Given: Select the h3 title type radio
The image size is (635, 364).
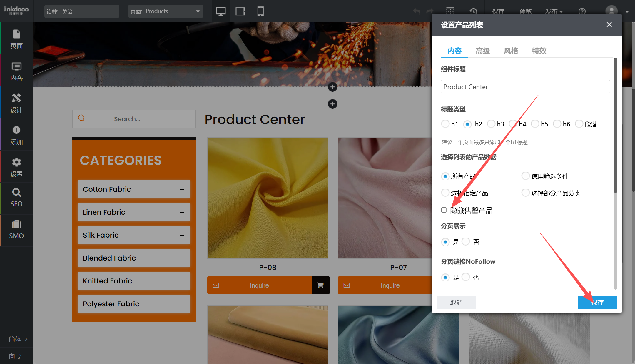Looking at the screenshot, I should point(491,124).
